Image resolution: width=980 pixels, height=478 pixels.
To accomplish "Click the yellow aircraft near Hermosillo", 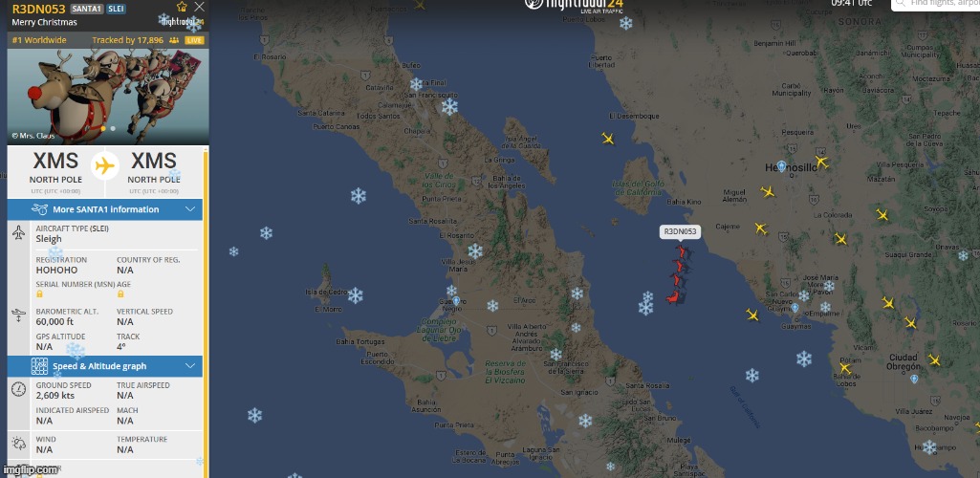I will tap(821, 163).
